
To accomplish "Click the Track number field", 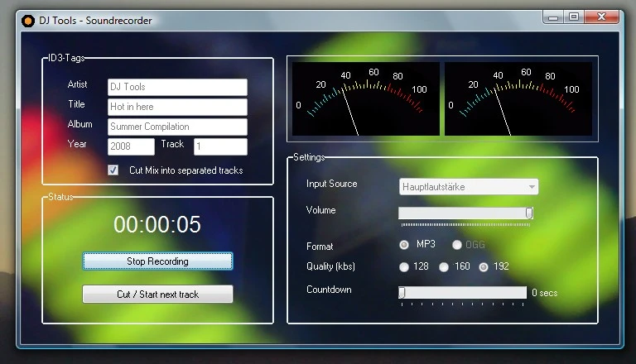I will (220, 146).
